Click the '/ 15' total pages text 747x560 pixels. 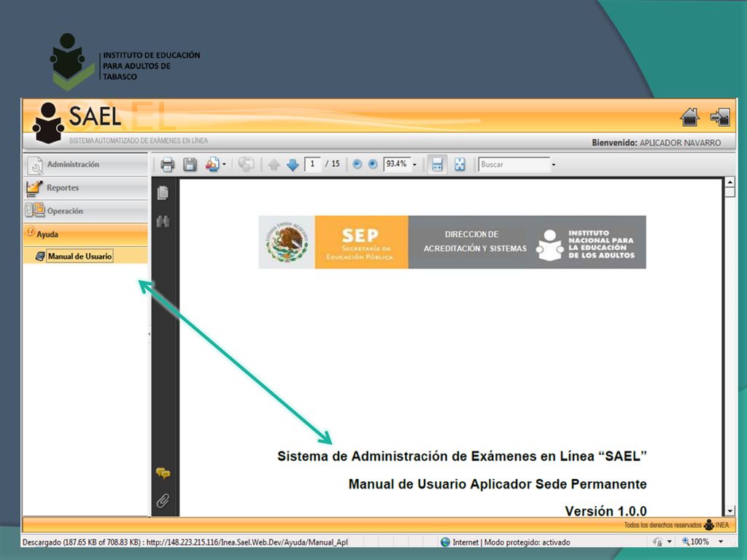(x=333, y=164)
